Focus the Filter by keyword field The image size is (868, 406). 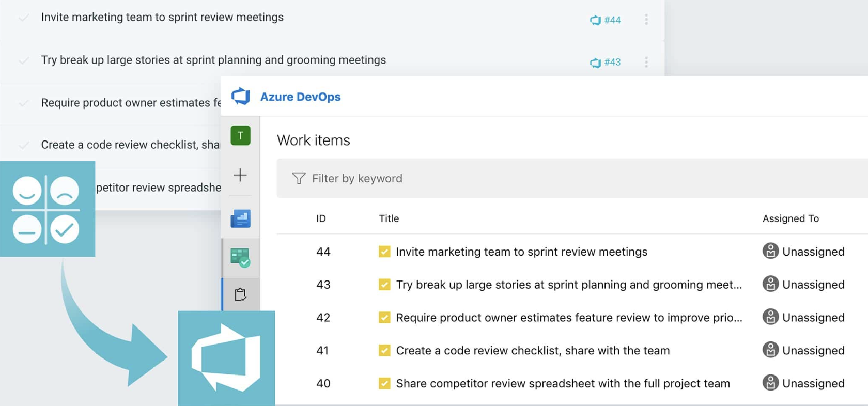pyautogui.click(x=572, y=178)
